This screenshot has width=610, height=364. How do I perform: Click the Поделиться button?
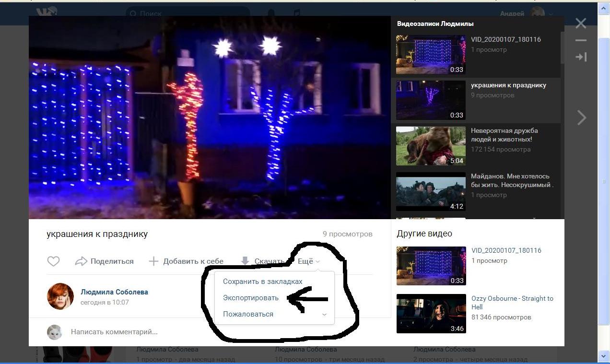coord(105,261)
